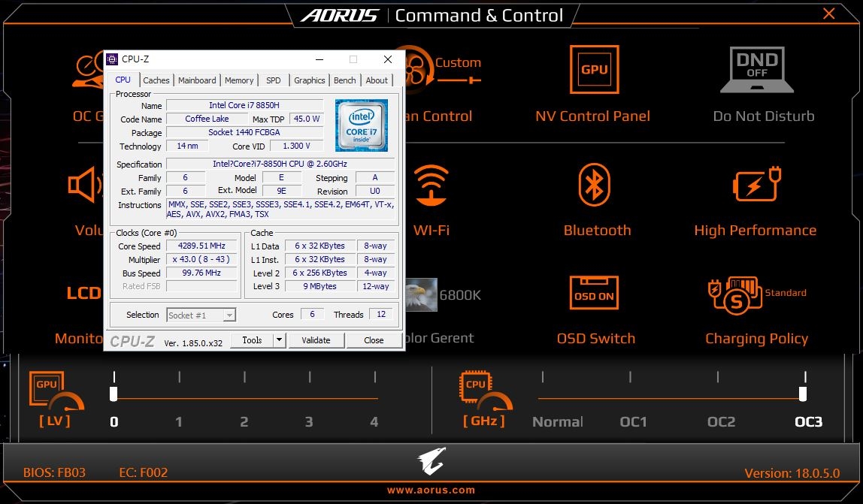
Task: Click the BIOS: FB03 status text
Action: tap(54, 472)
